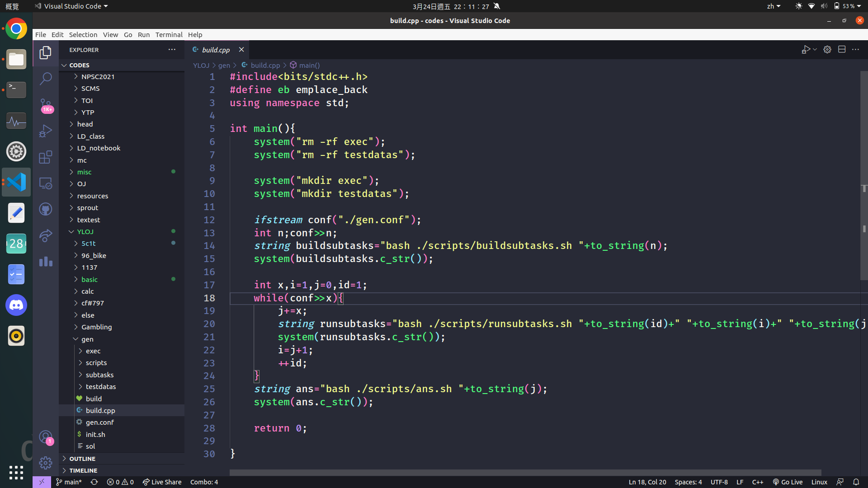The width and height of the screenshot is (868, 488).
Task: Open notifications bell in status bar
Action: point(856,482)
